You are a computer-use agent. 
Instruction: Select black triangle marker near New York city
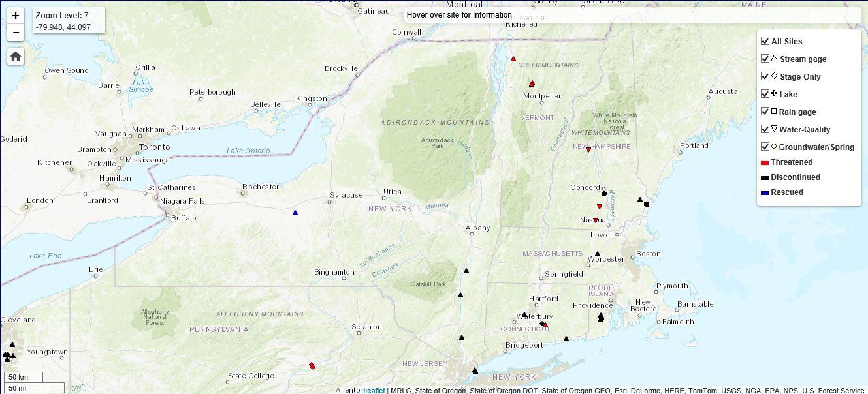pos(475,371)
